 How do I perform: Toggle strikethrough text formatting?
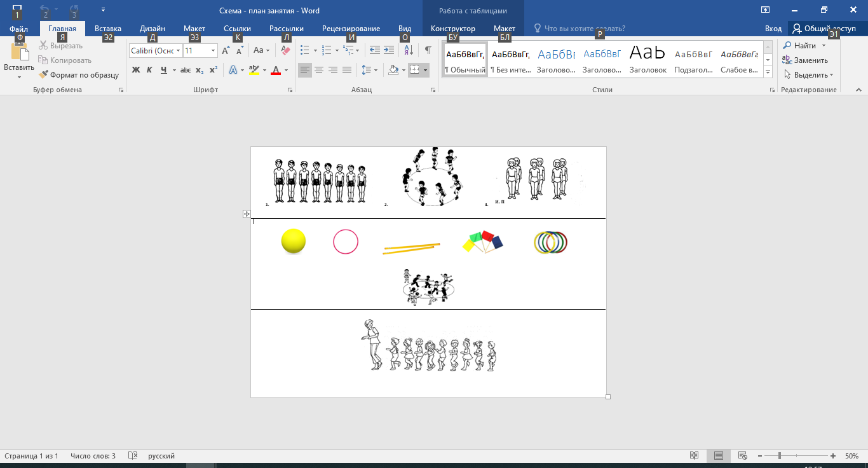coord(186,70)
